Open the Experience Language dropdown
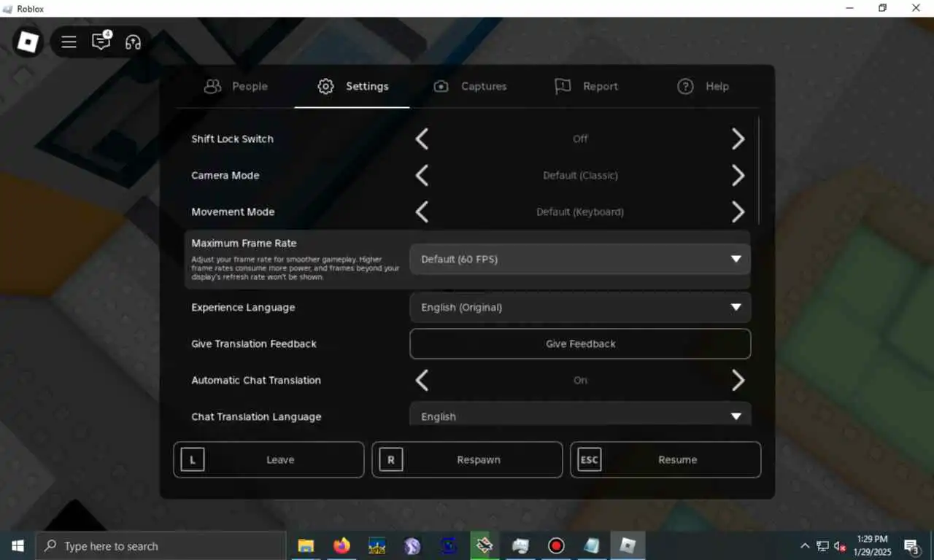 [580, 307]
